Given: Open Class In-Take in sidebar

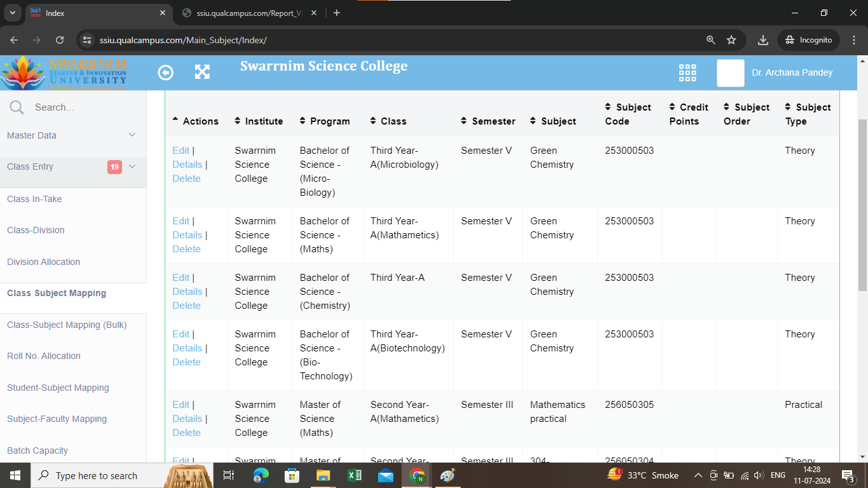Looking at the screenshot, I should (x=34, y=199).
